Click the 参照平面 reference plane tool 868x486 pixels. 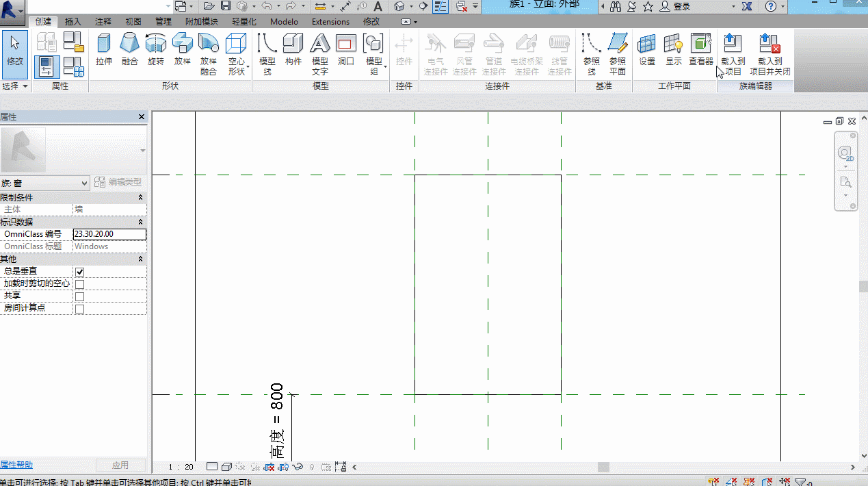[x=617, y=53]
